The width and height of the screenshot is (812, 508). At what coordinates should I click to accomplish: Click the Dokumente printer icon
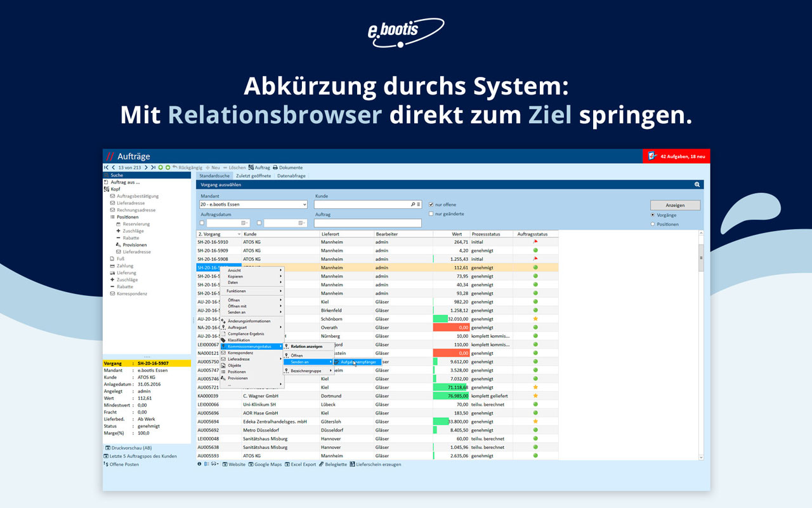275,168
